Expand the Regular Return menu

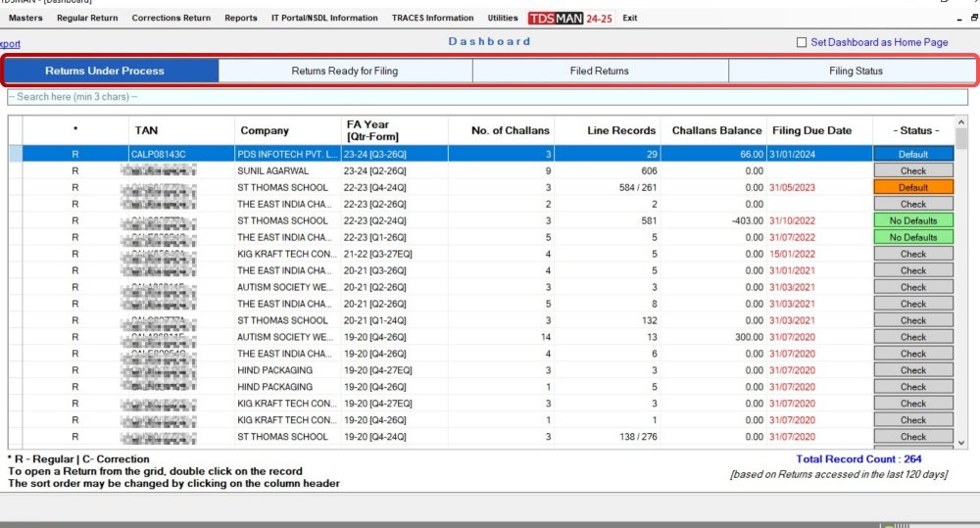coord(87,18)
